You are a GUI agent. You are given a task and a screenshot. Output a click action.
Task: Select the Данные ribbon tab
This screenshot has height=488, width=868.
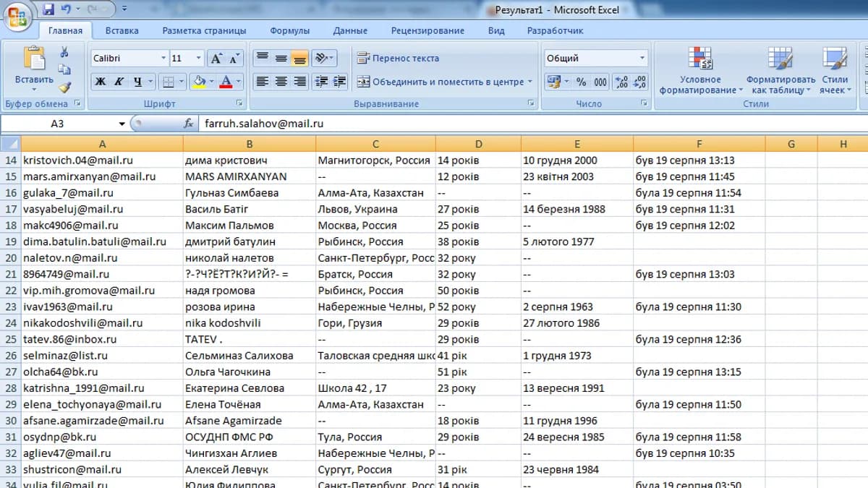pyautogui.click(x=350, y=30)
